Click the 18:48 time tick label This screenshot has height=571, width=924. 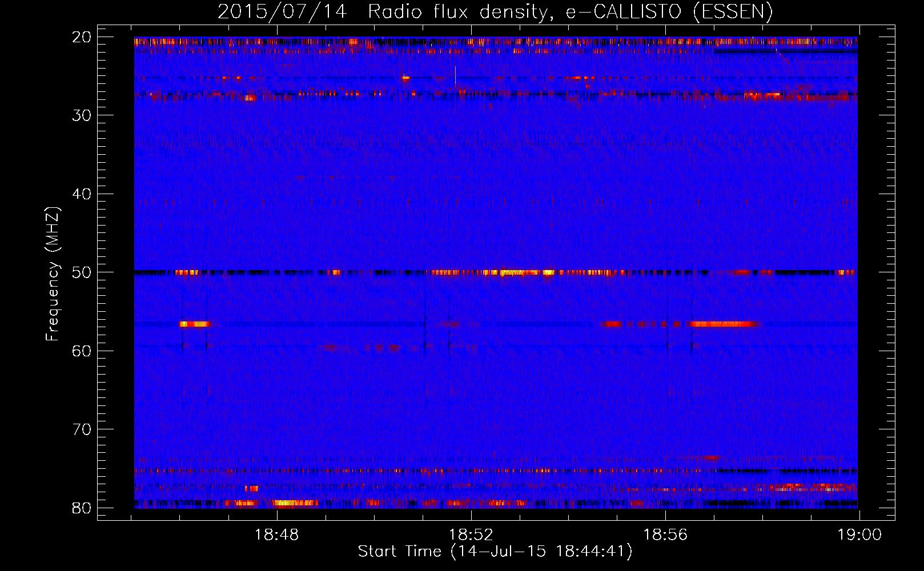277,535
